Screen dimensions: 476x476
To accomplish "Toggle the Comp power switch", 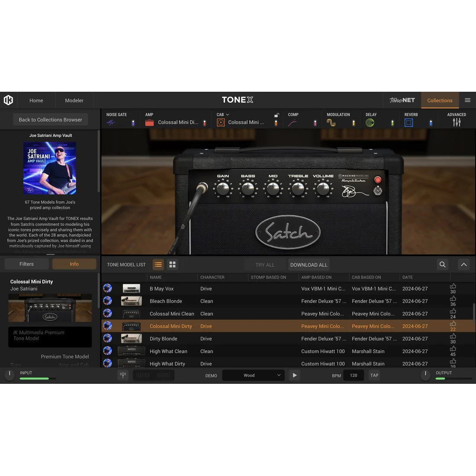I will [315, 123].
